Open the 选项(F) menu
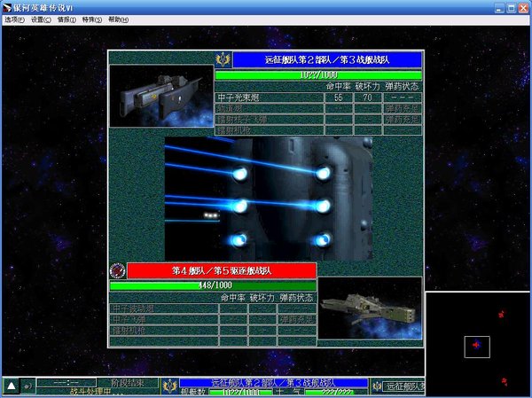532x398 pixels. pos(14,20)
